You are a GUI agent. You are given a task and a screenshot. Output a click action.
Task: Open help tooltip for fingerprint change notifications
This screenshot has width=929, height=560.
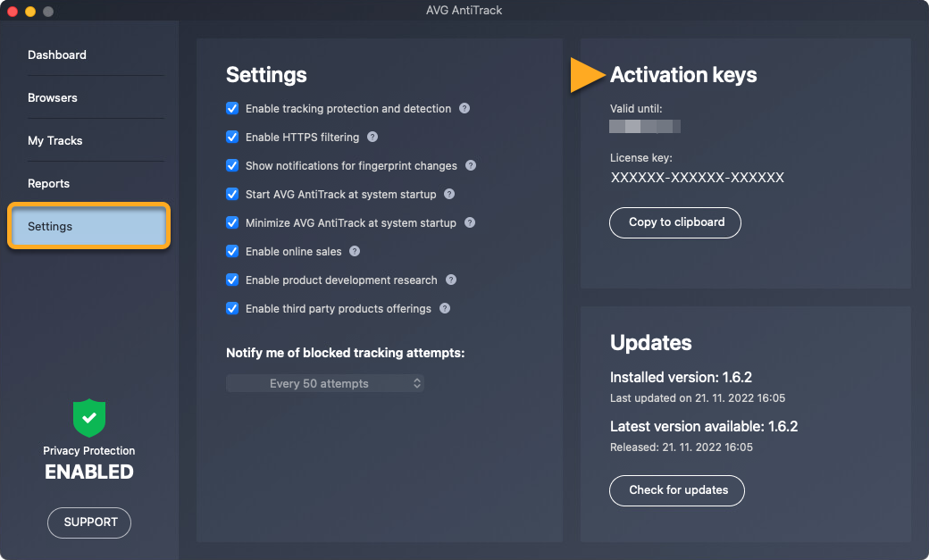(471, 165)
